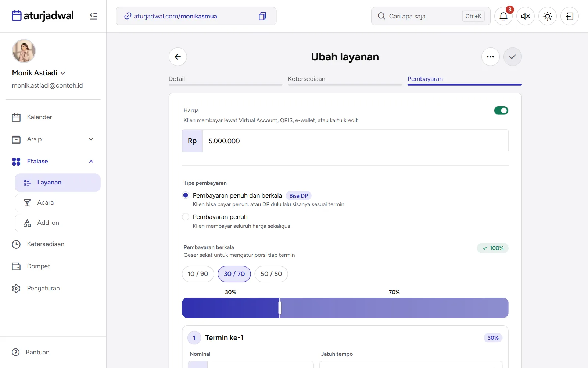This screenshot has height=368, width=588.
Task: Focus the Cari apa saja search field
Action: (x=431, y=16)
